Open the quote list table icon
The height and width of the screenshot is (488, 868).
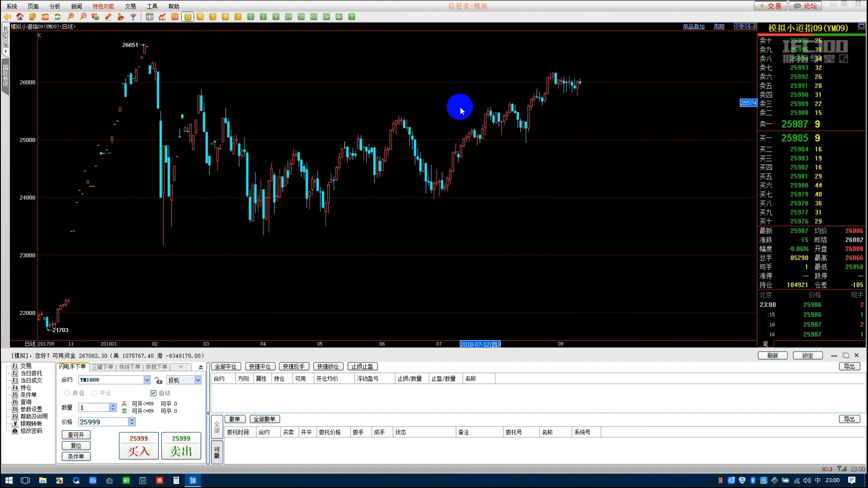tap(150, 17)
